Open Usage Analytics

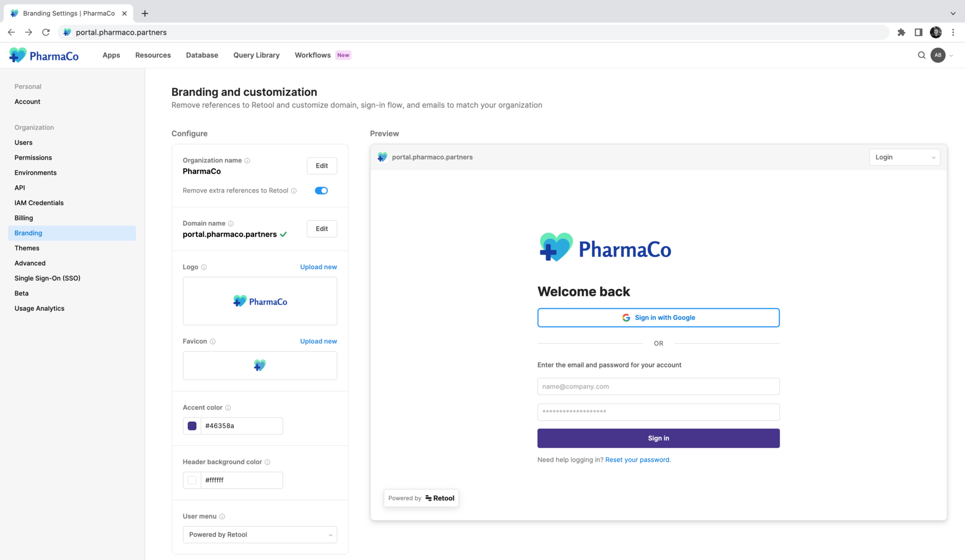tap(39, 308)
